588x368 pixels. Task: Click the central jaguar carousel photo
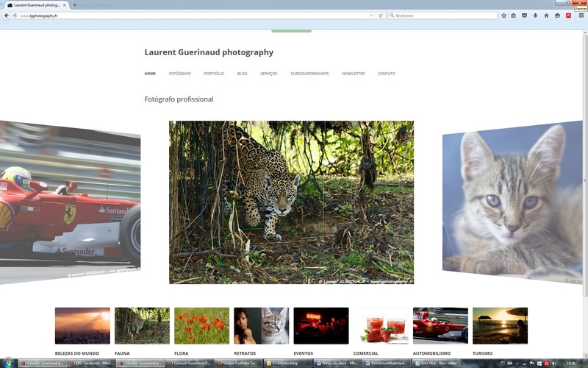click(x=291, y=202)
